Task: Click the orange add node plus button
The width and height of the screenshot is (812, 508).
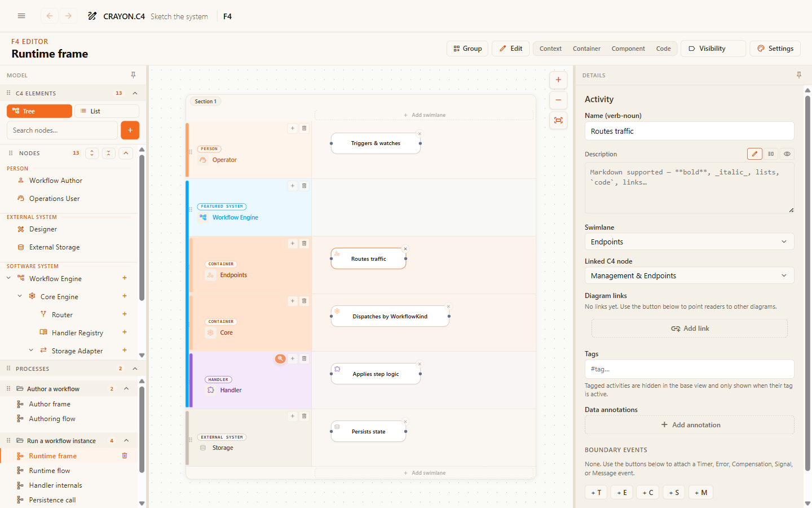Action: (130, 130)
